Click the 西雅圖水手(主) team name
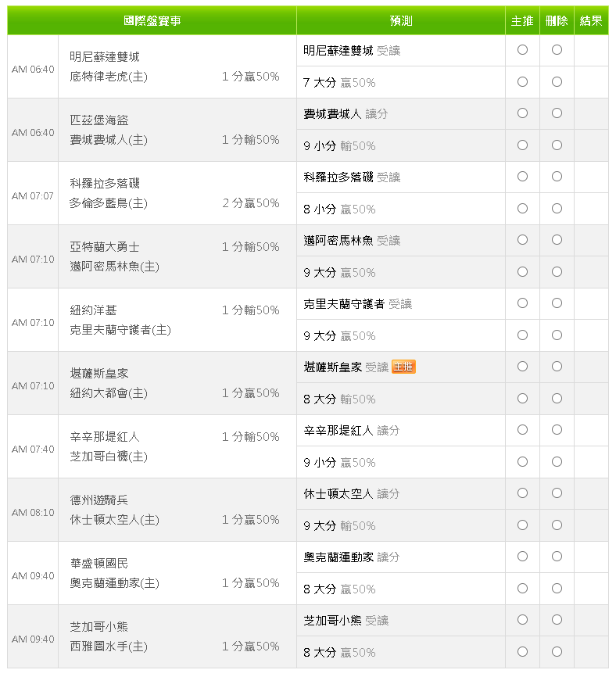 pos(108,647)
